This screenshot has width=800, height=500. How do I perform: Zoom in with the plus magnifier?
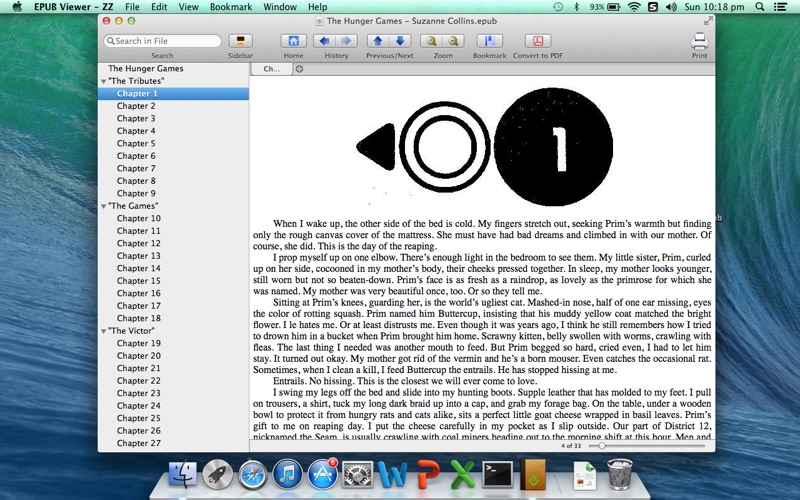tap(432, 41)
